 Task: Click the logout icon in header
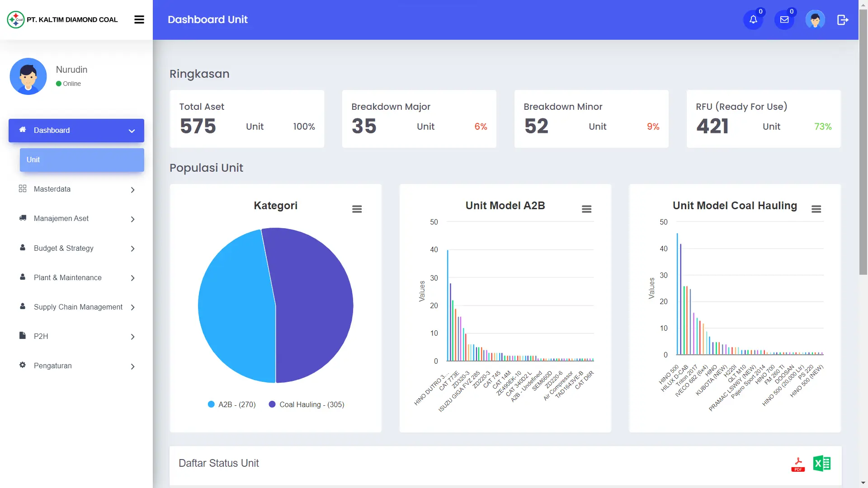click(x=843, y=20)
